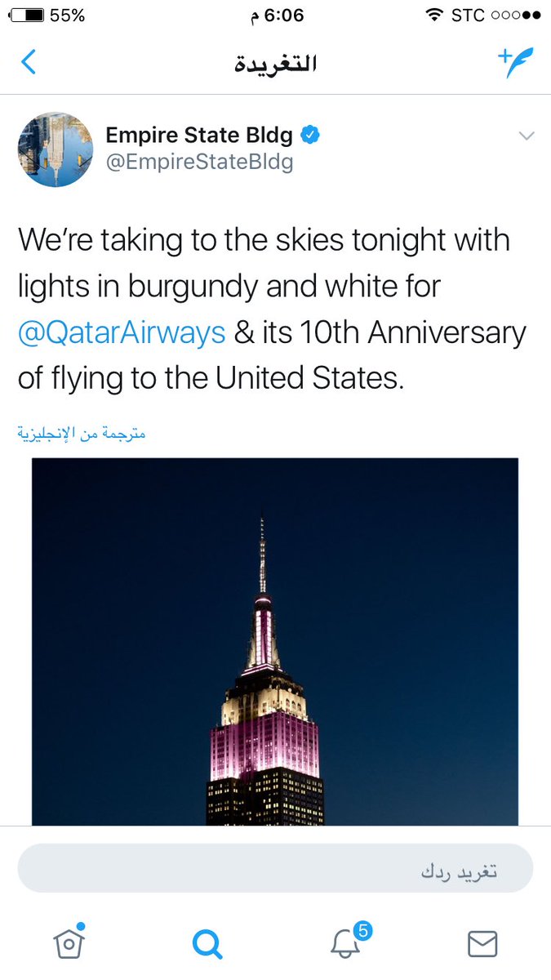Tap the tweet page Arabic title header
Image resolution: width=551 pixels, height=980 pixels.
(x=275, y=63)
